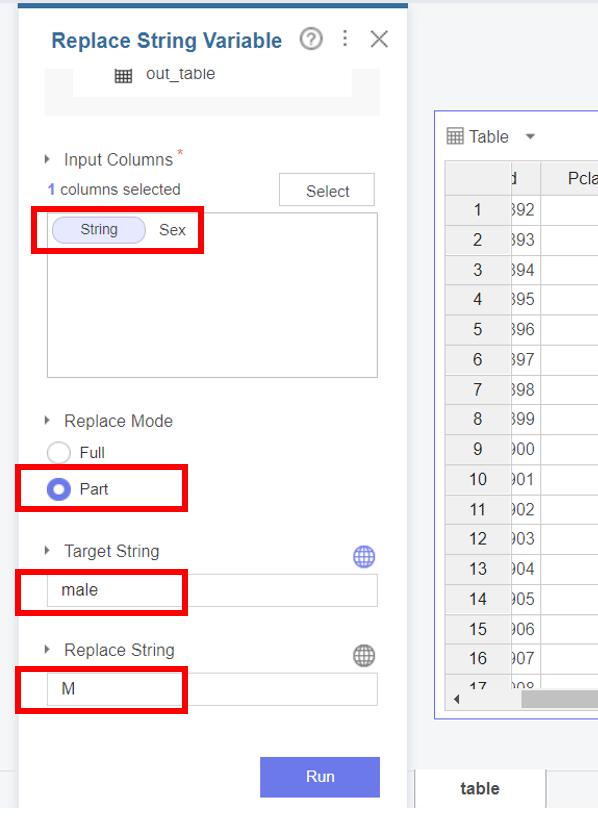Click the String type tag
Image resolution: width=598 pixels, height=834 pixels.
99,230
